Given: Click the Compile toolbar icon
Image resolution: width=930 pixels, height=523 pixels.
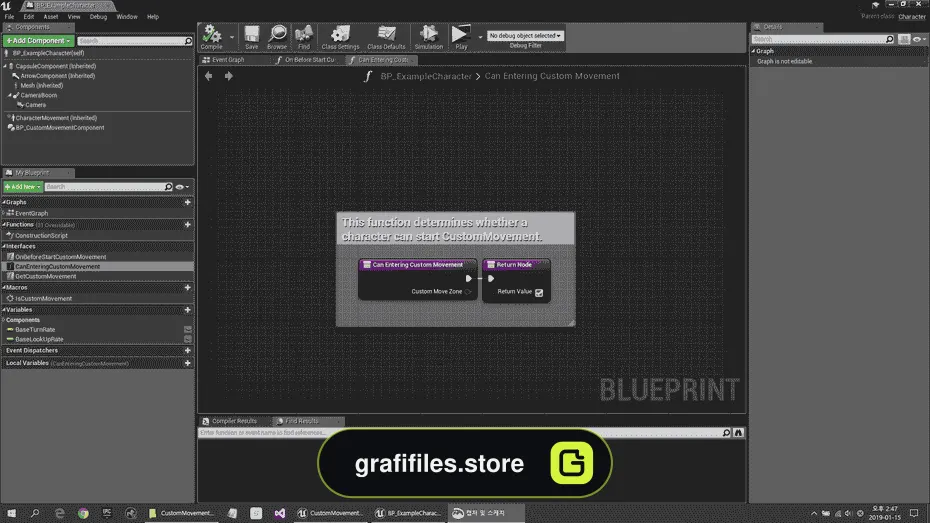Looking at the screenshot, I should tap(211, 37).
